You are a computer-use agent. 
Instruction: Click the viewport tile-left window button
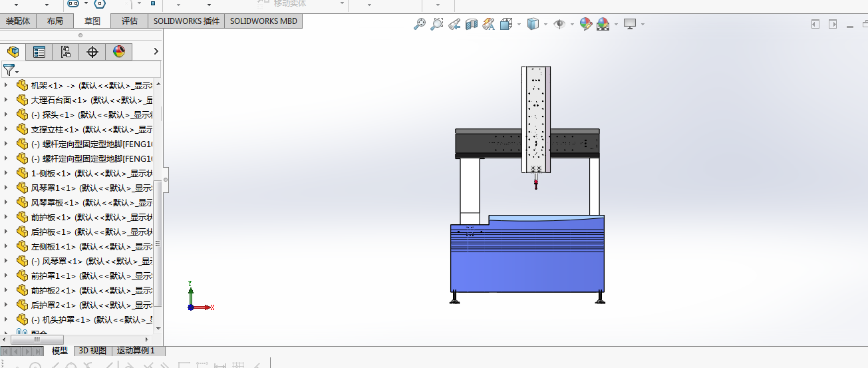[x=815, y=24]
